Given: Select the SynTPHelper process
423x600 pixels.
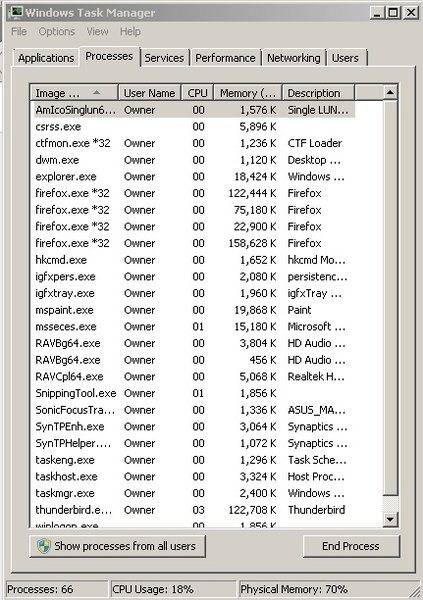Looking at the screenshot, I should point(193,443).
